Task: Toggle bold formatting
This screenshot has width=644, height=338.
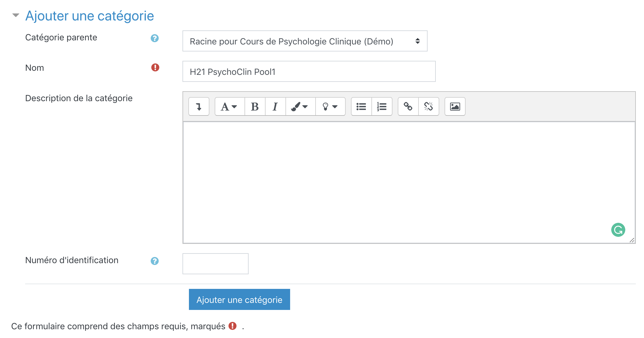Action: [x=255, y=107]
